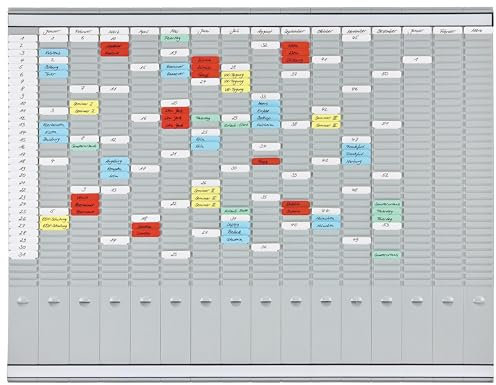Select the November month header card
Screen dimensions: 496x385
click(x=356, y=31)
